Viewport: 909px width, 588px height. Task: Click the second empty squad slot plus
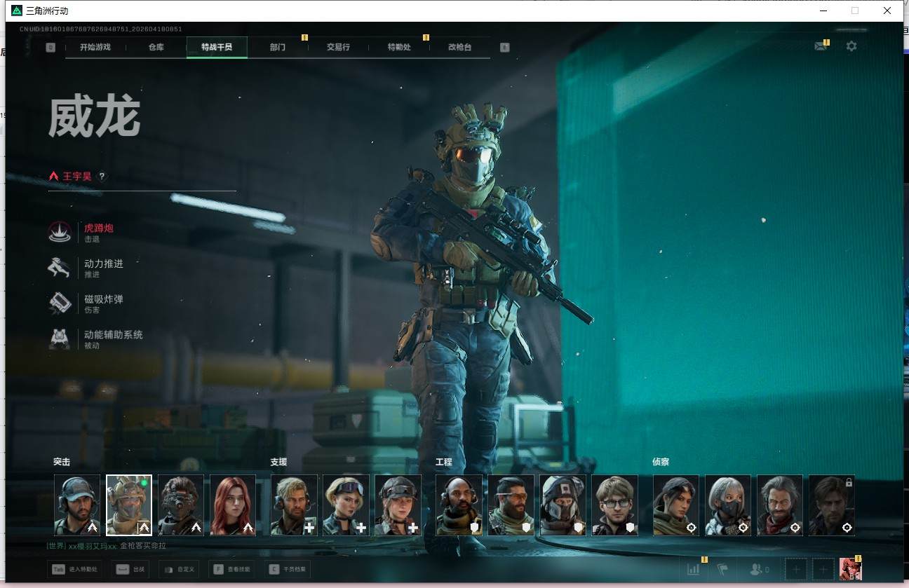coord(823,569)
